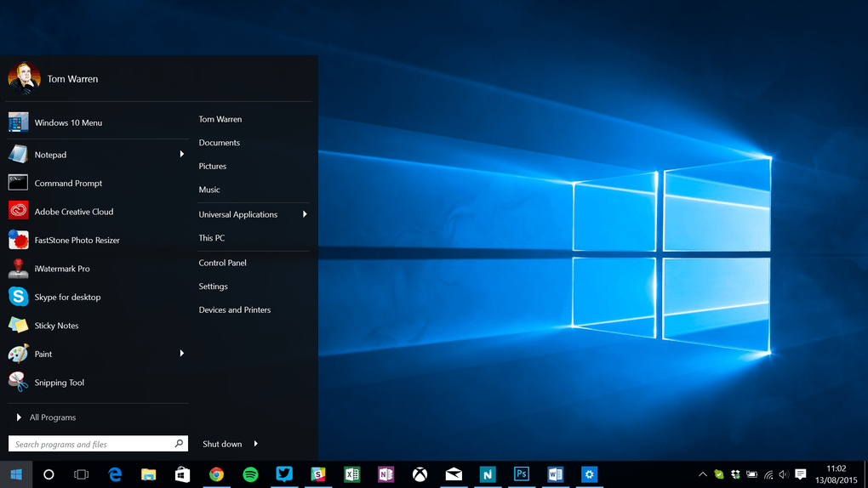Click Tom Warren's profile picture

[x=25, y=78]
